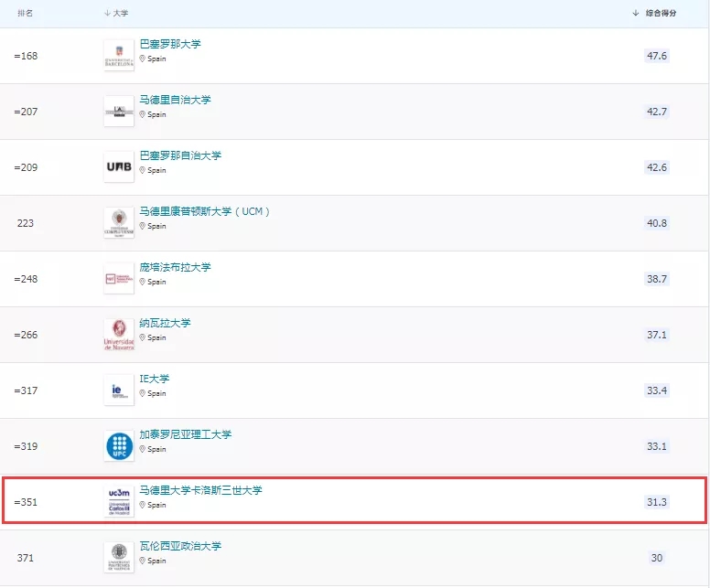Open the uc3m Carlos III logo

coord(119,501)
